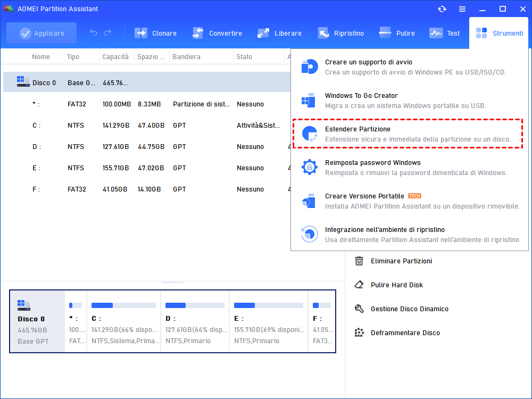This screenshot has height=399, width=532.
Task: Choose Estendere Partizione entry
Action: pos(408,134)
